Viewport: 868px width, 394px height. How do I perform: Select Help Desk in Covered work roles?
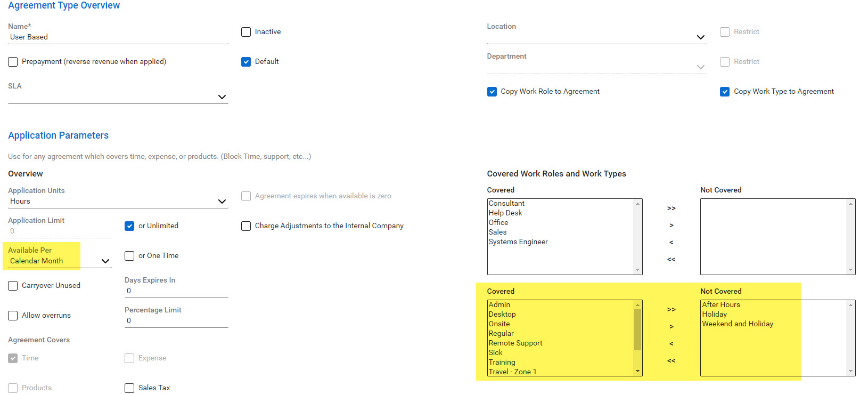coord(505,213)
